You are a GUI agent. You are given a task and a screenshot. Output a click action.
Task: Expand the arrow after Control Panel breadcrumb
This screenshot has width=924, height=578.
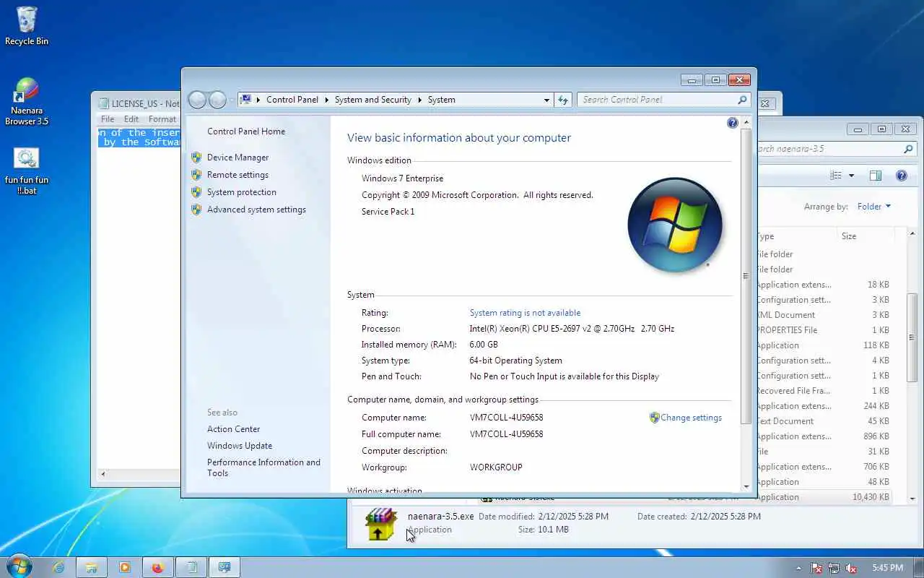coord(326,100)
